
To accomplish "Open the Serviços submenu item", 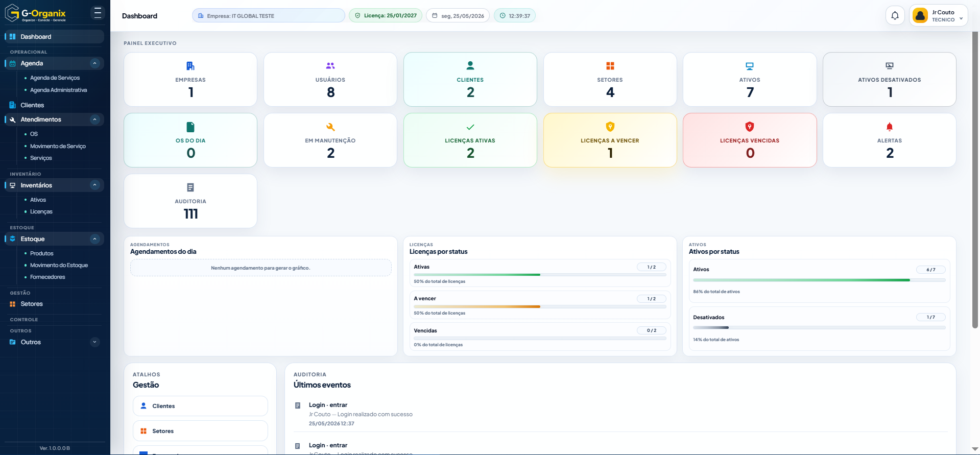I will (x=41, y=158).
